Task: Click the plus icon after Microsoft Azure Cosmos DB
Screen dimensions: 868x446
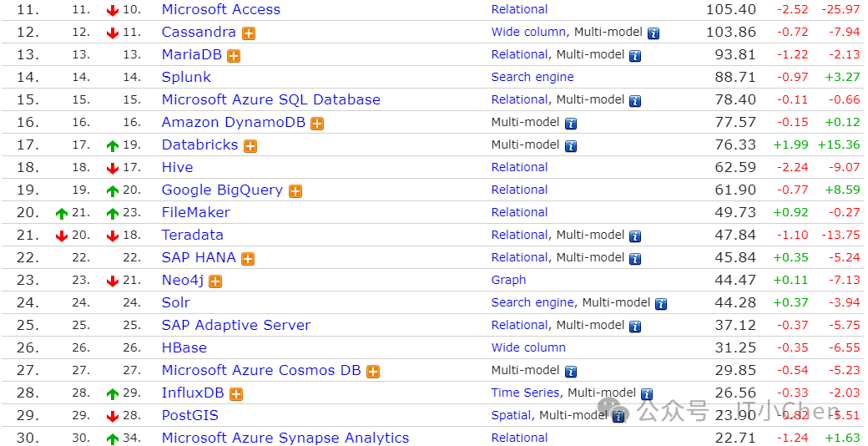Action: click(x=373, y=372)
